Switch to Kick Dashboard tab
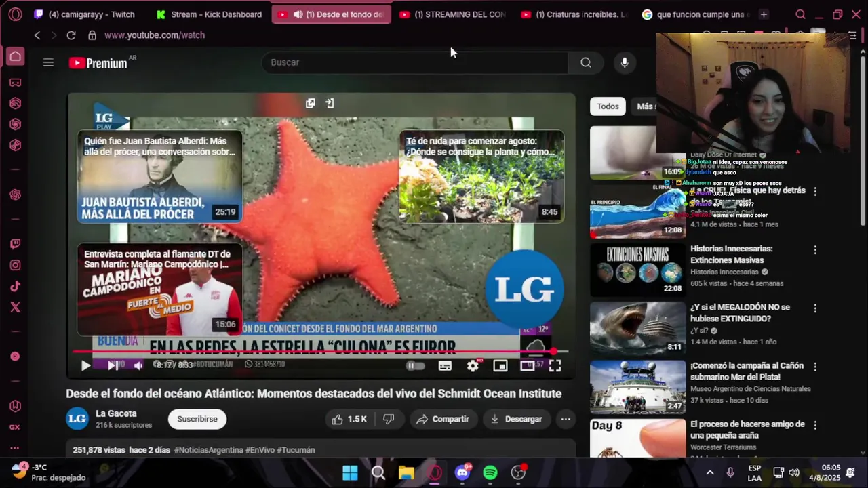The image size is (868, 488). 210,14
